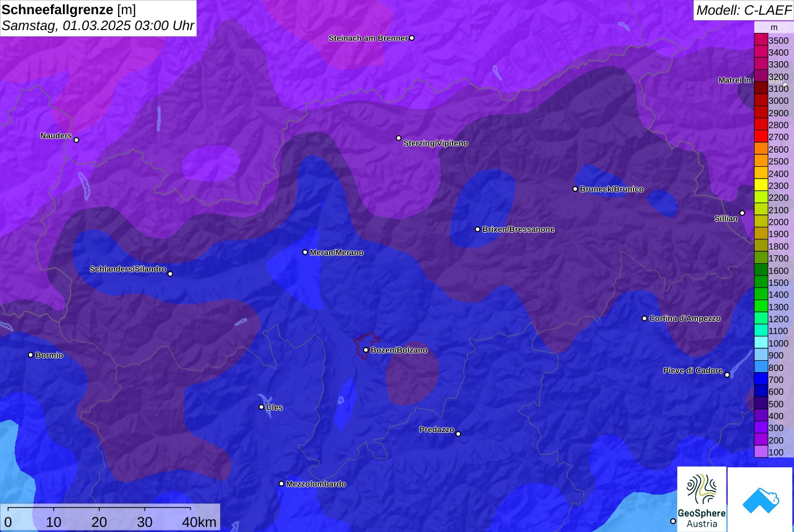Click the Modell: C-LAEF label

point(744,10)
